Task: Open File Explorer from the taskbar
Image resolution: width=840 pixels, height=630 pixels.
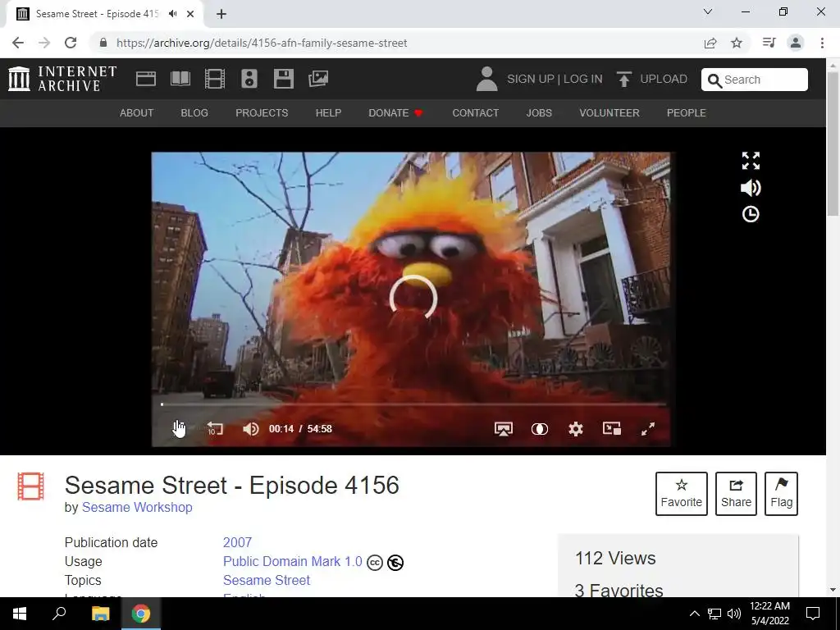Action: point(100,614)
